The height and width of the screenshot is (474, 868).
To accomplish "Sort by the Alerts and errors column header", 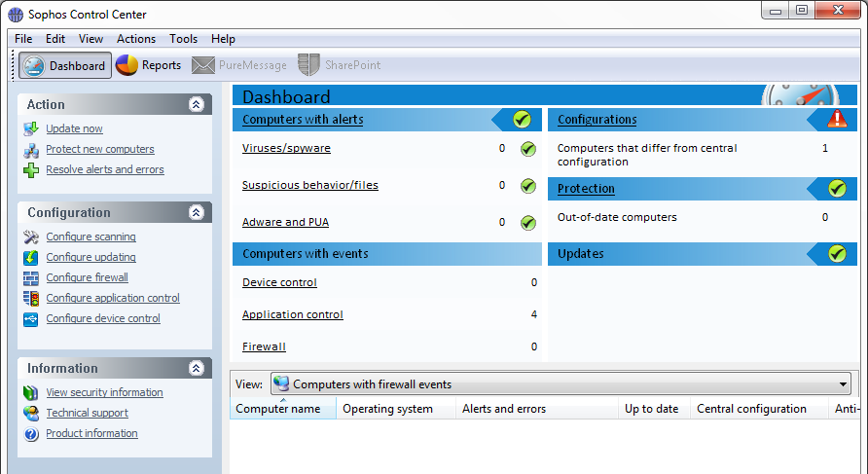I will [x=537, y=409].
